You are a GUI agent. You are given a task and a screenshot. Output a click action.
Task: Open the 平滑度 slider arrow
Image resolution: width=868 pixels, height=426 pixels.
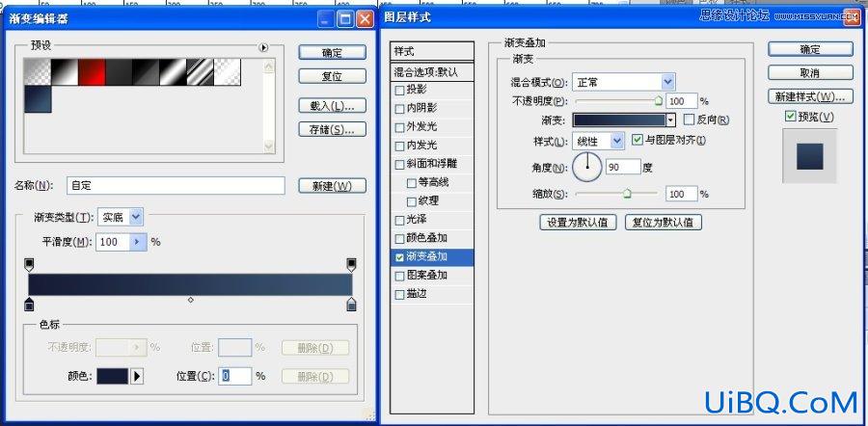138,242
